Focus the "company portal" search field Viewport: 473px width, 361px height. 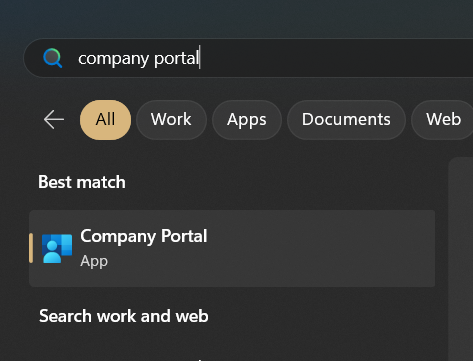(248, 58)
